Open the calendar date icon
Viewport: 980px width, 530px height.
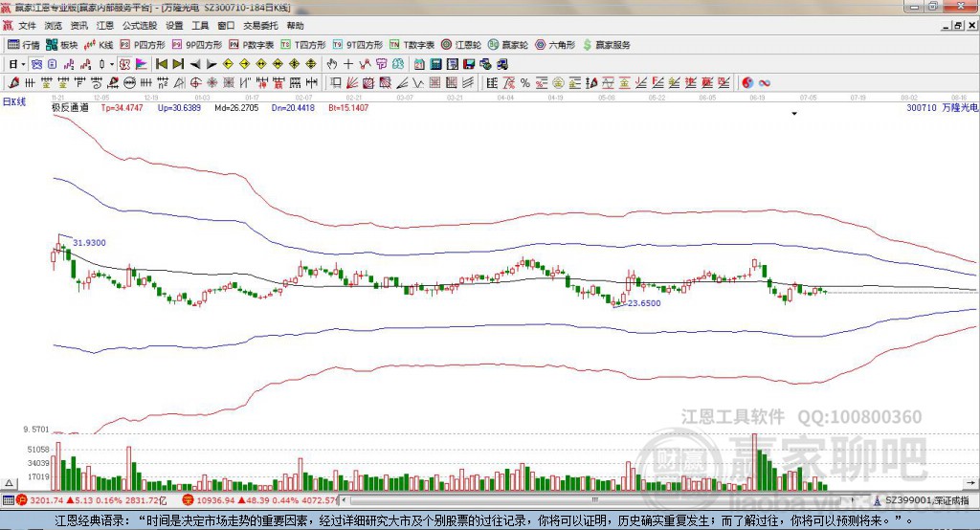point(419,64)
